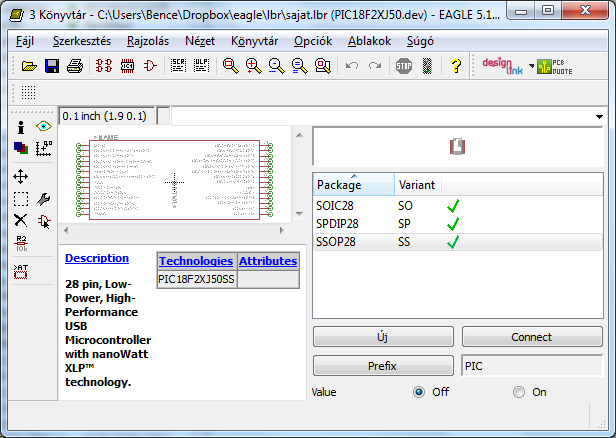Open the Opciók menu

click(313, 41)
